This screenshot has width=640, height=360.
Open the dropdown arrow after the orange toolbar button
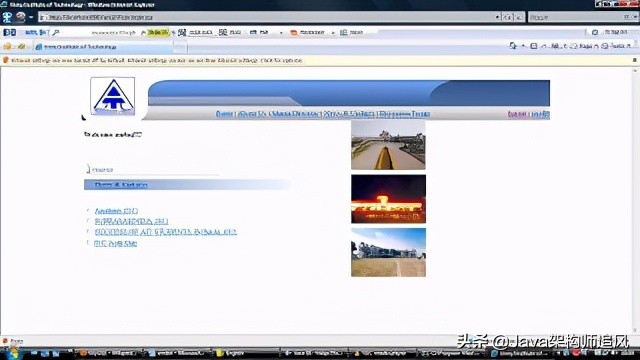333,32
